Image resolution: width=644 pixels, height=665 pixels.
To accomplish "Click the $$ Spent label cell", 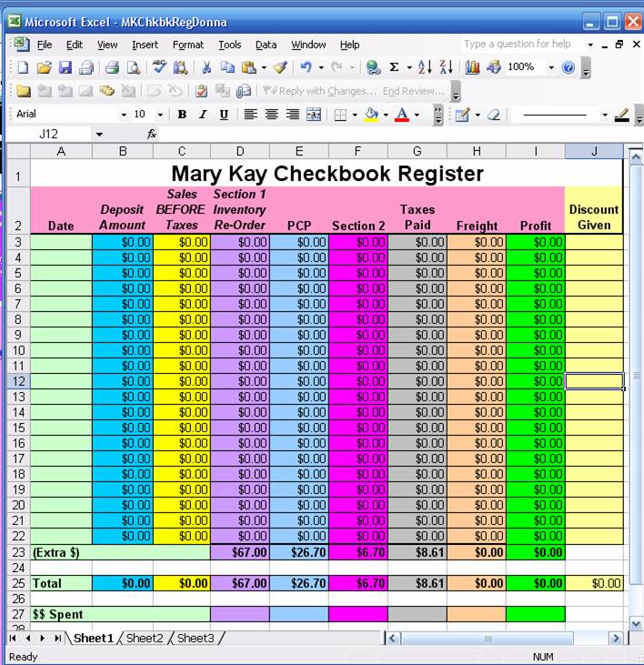I will pyautogui.click(x=121, y=614).
